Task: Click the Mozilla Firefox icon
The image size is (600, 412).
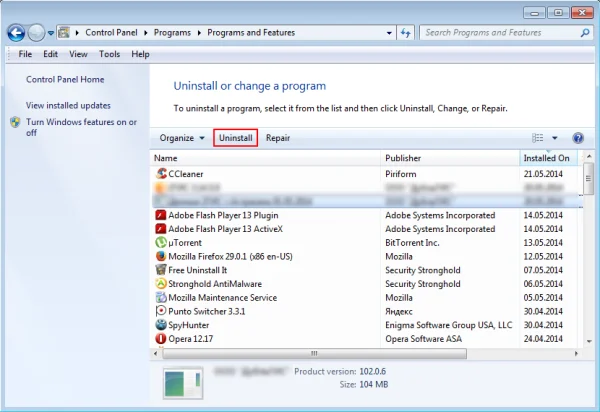Action: (161, 256)
